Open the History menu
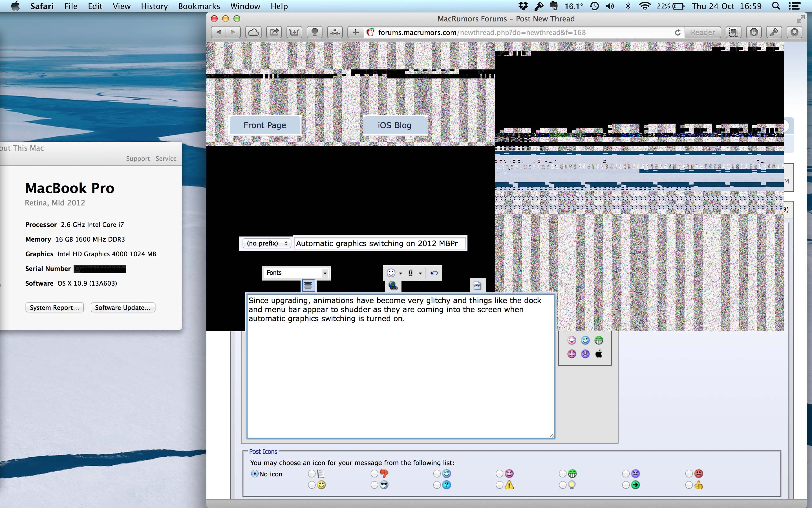The height and width of the screenshot is (508, 812). (x=154, y=6)
